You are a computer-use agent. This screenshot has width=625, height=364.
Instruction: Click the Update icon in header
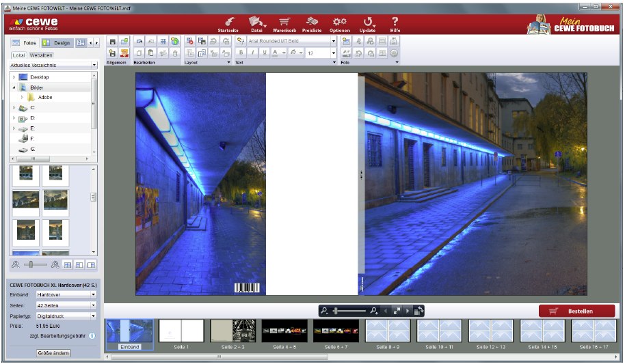tap(367, 25)
